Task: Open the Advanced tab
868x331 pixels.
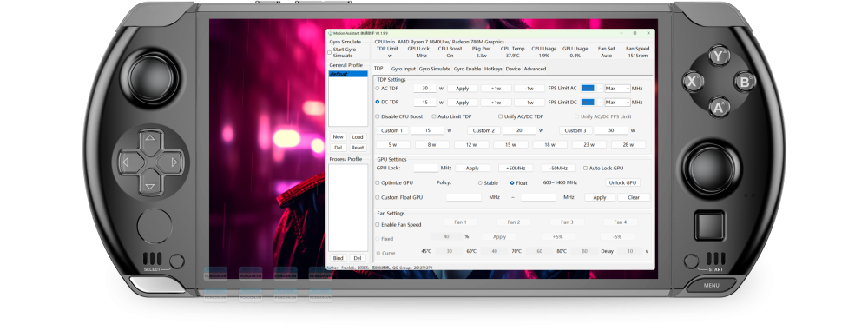Action: click(x=535, y=69)
